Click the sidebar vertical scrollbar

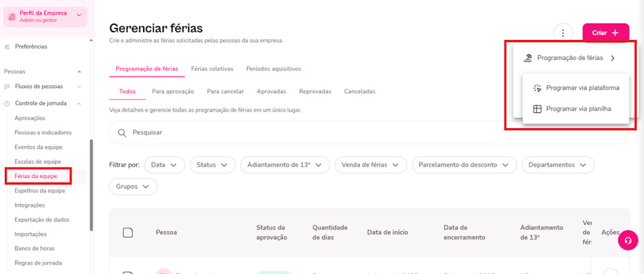(91, 186)
